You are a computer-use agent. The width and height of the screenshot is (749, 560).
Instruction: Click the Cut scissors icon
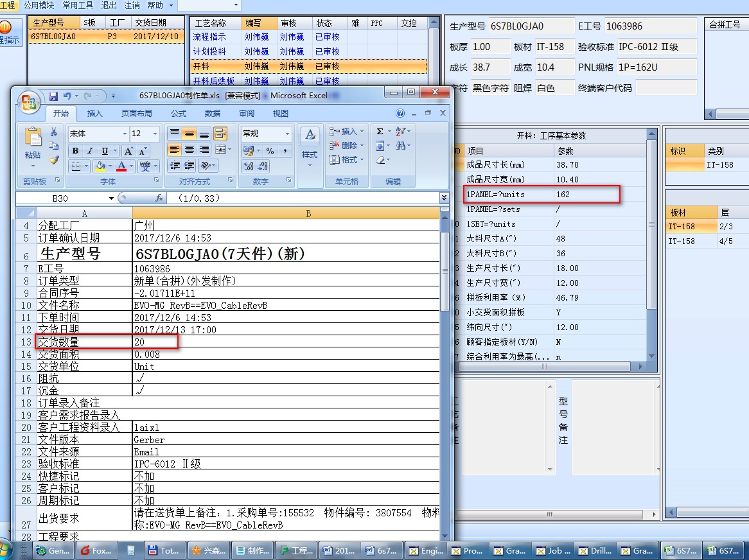pyautogui.click(x=53, y=132)
